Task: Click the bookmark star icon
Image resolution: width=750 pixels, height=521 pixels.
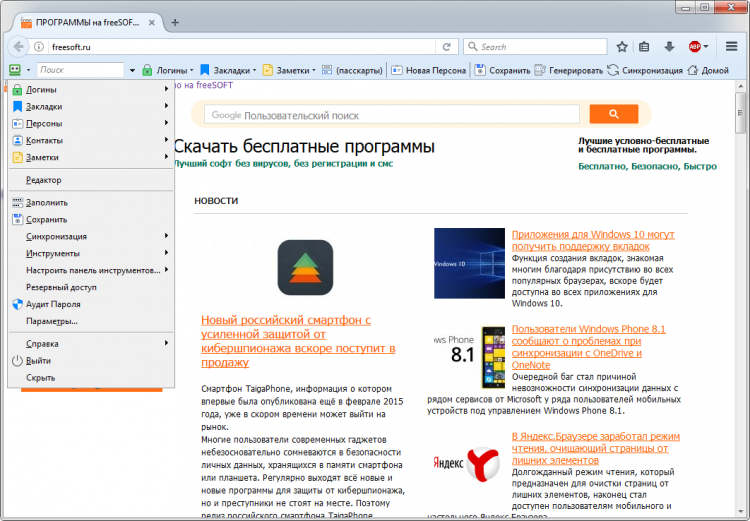Action: pyautogui.click(x=622, y=47)
